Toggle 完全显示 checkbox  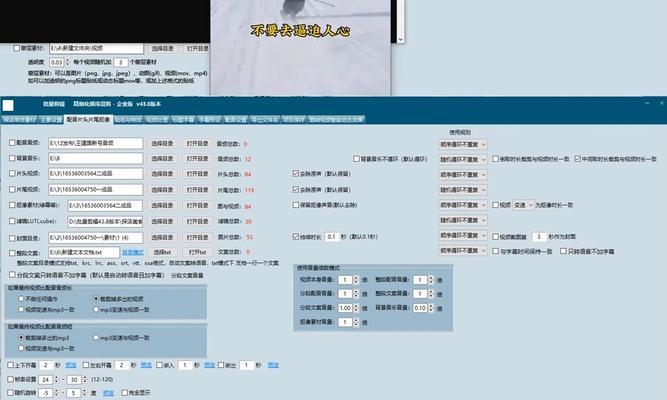124,392
